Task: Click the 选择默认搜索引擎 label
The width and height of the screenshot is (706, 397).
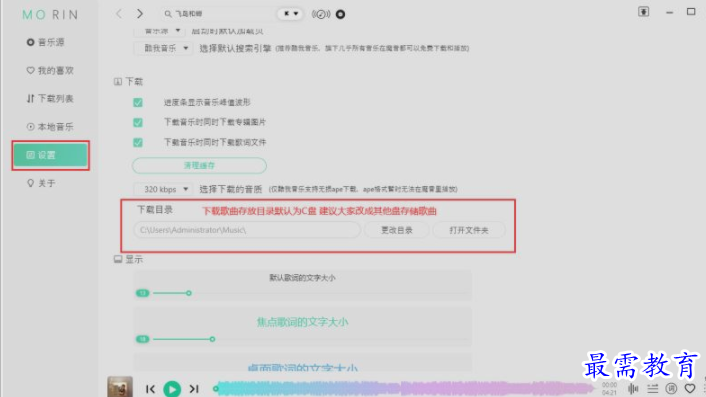Action: [x=235, y=48]
